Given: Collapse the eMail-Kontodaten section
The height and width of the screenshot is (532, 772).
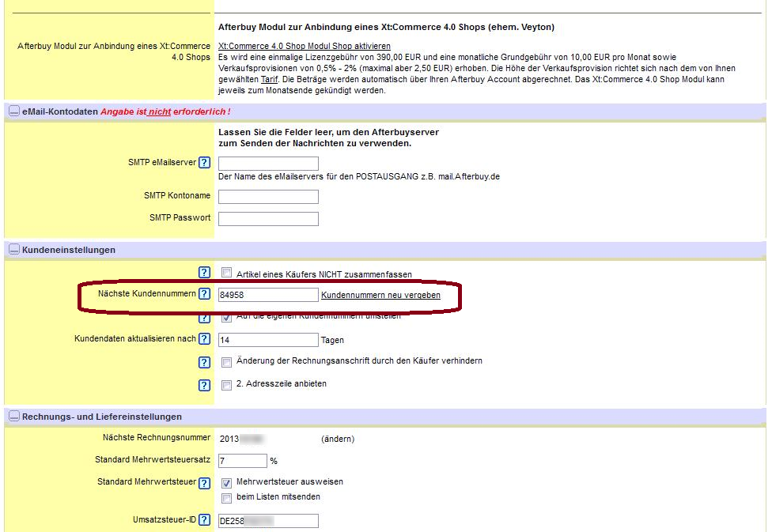Looking at the screenshot, I should (14, 111).
